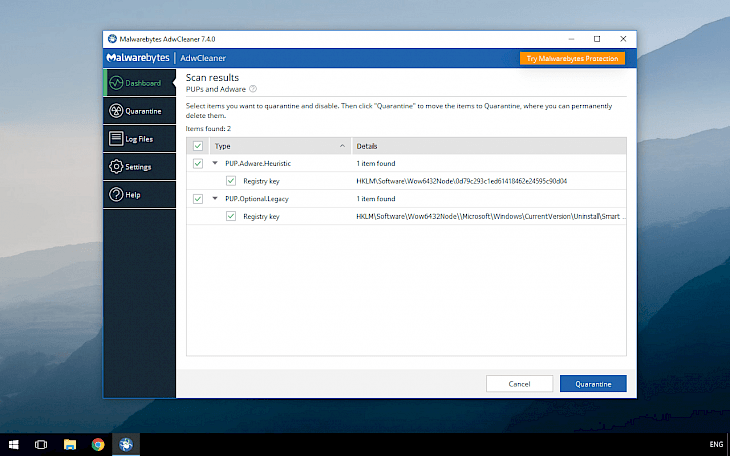Screen dimensions: 730x456
Task: Click the 0d79c293c1ed registry path
Action: (462, 181)
